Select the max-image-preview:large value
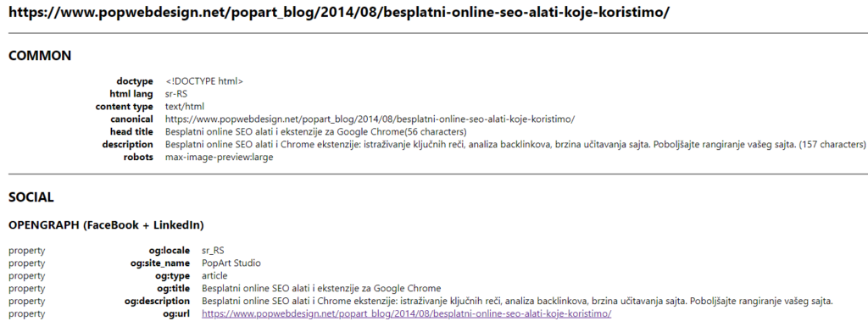868x321 pixels. (x=220, y=158)
